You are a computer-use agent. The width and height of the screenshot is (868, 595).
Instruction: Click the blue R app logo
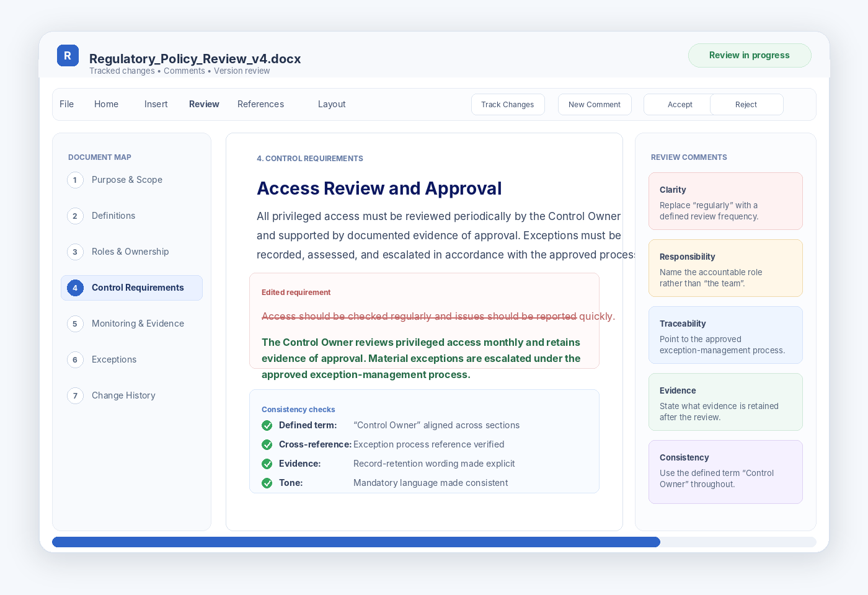(68, 56)
